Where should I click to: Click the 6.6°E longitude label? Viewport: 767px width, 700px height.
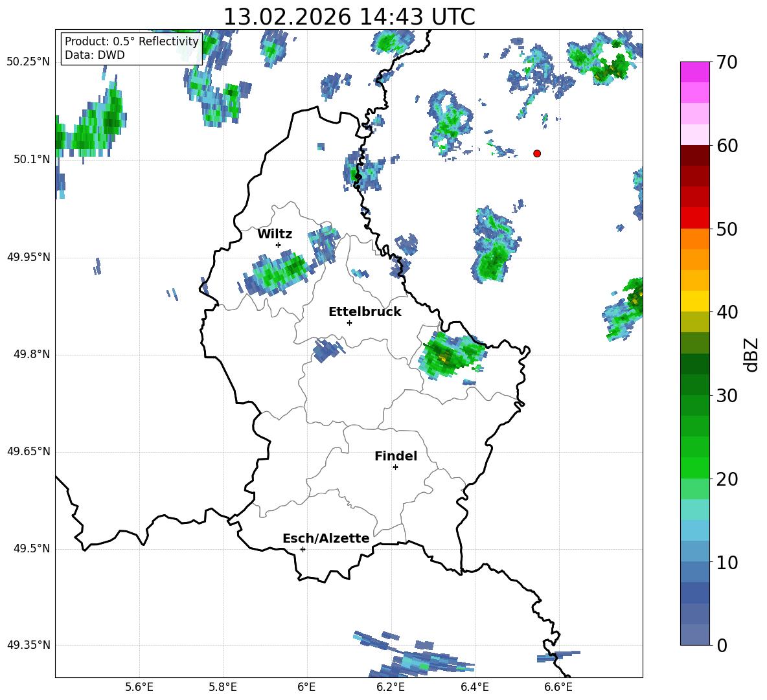pyautogui.click(x=558, y=687)
